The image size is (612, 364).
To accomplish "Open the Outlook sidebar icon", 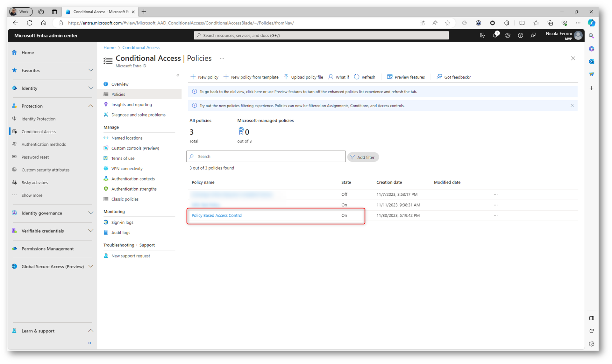I will pos(592,61).
